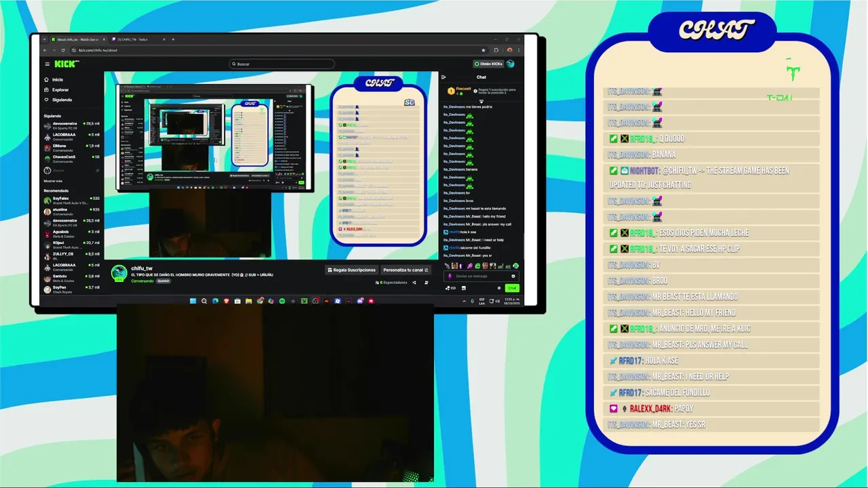
Task: Open the browser extensions puzzle icon
Action: tap(496, 50)
